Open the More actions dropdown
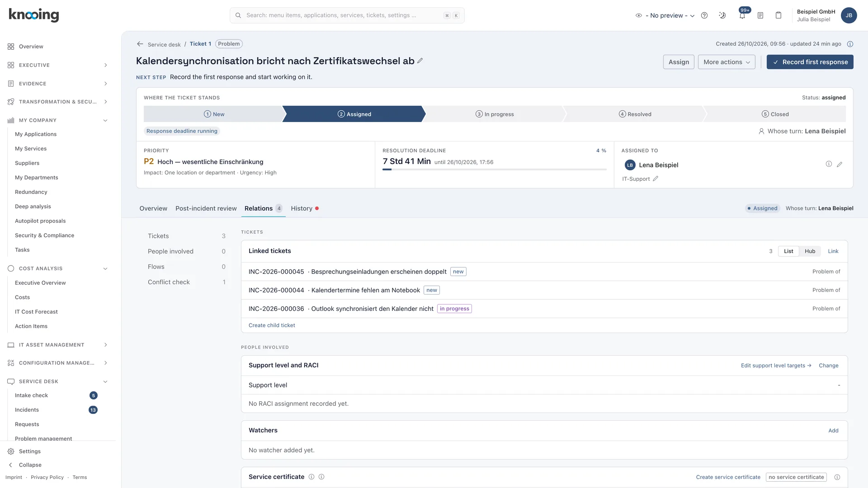The image size is (868, 488). click(x=726, y=62)
